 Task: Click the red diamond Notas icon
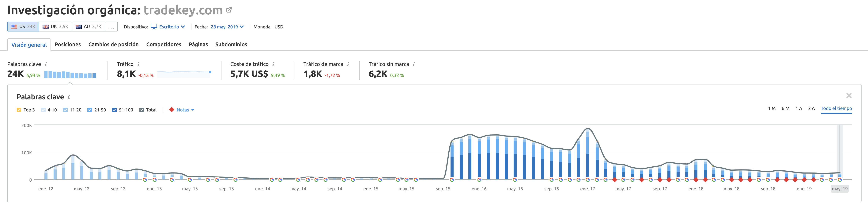(x=172, y=110)
